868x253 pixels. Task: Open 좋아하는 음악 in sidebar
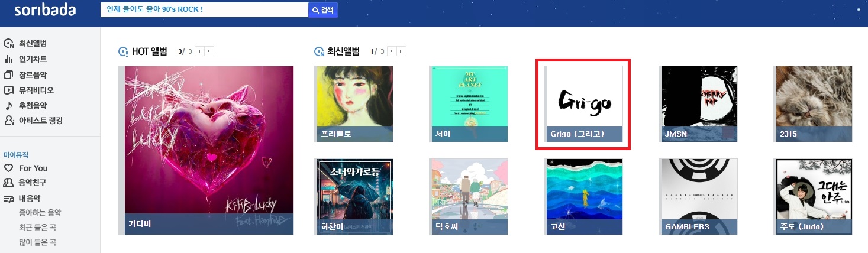click(40, 213)
